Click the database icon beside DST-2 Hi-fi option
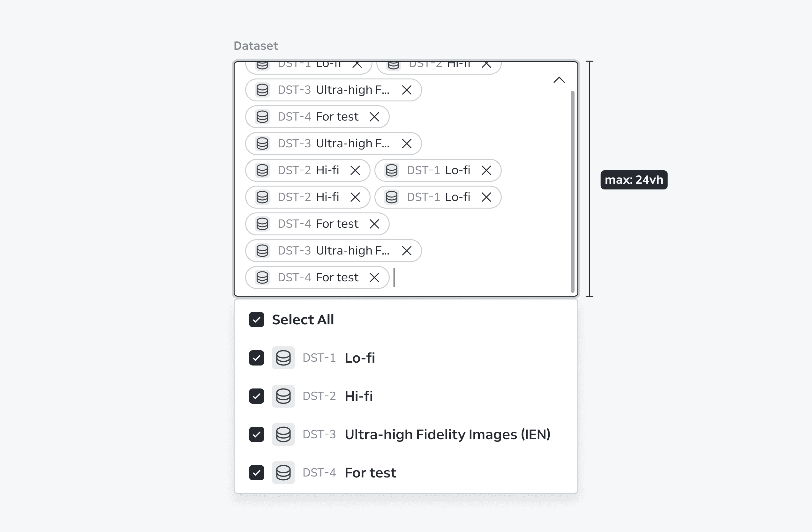Viewport: 812px width, 532px height. click(x=283, y=396)
